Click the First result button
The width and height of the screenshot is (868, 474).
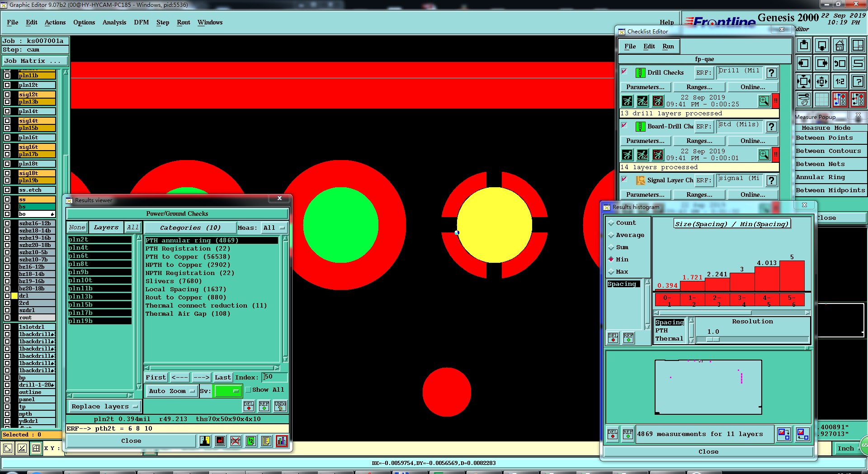(156, 377)
